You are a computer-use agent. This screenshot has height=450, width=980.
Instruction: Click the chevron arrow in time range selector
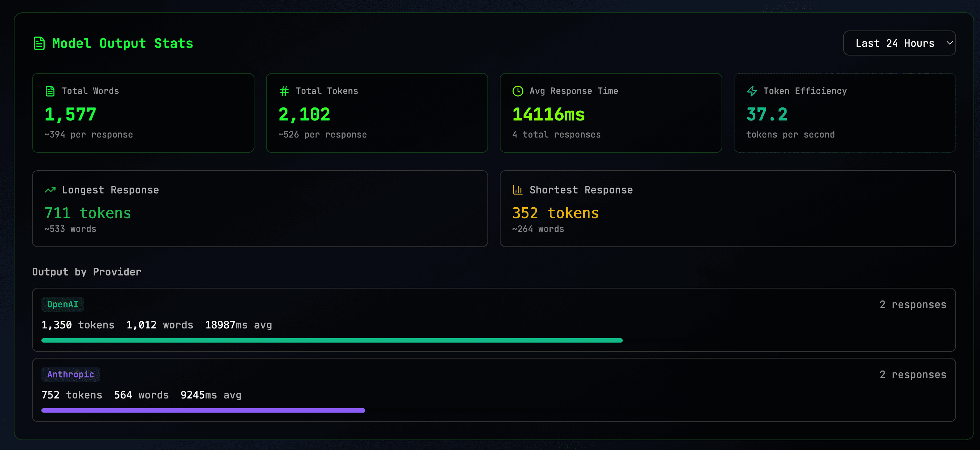pos(950,43)
